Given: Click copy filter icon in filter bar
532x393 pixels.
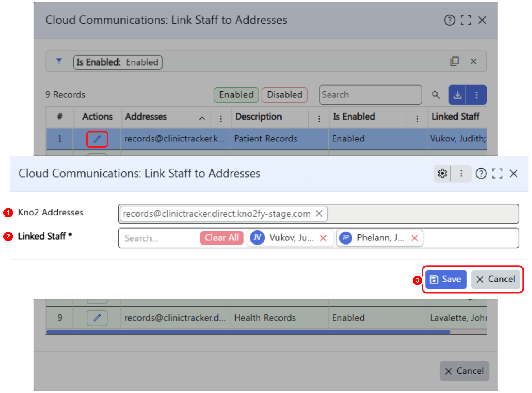Looking at the screenshot, I should 455,61.
